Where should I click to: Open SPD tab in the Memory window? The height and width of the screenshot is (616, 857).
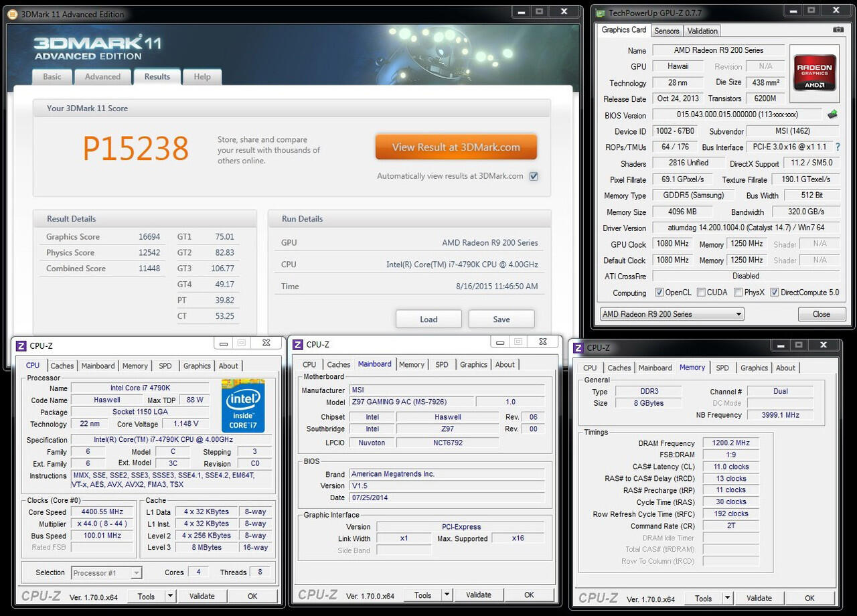[722, 368]
